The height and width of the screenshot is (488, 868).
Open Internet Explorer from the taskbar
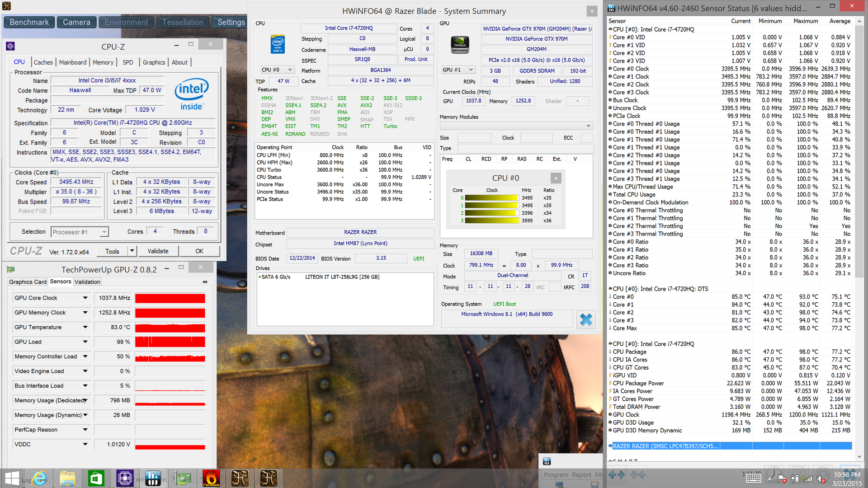40,478
